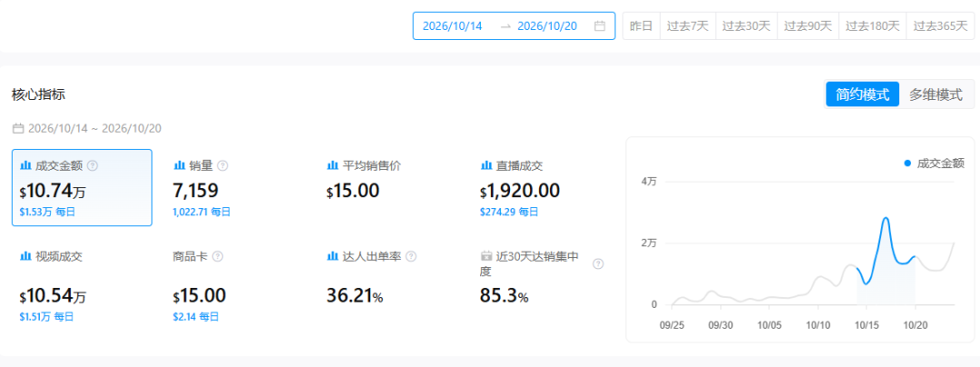This screenshot has width=980, height=367.
Task: Select the 平均销售价 $15.00 metric card
Action: (x=388, y=187)
